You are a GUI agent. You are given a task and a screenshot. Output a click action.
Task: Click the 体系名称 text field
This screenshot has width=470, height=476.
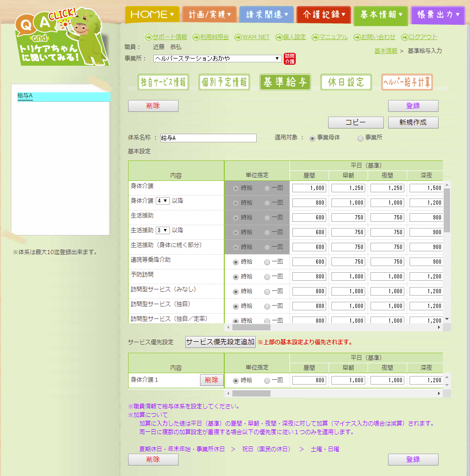[209, 138]
